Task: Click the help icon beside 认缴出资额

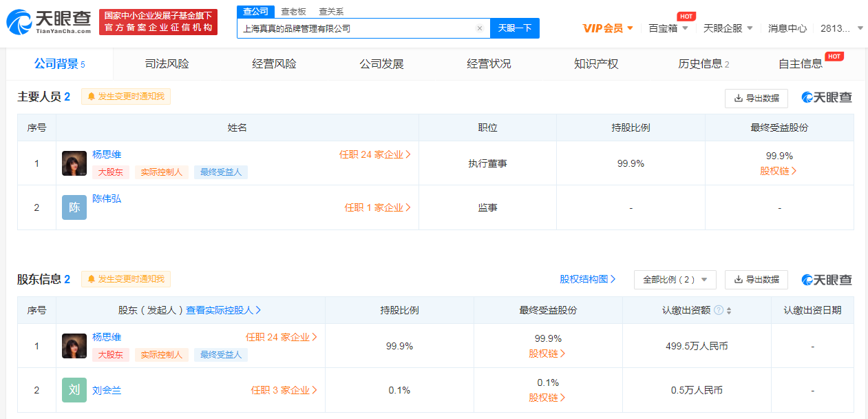Action: click(719, 310)
